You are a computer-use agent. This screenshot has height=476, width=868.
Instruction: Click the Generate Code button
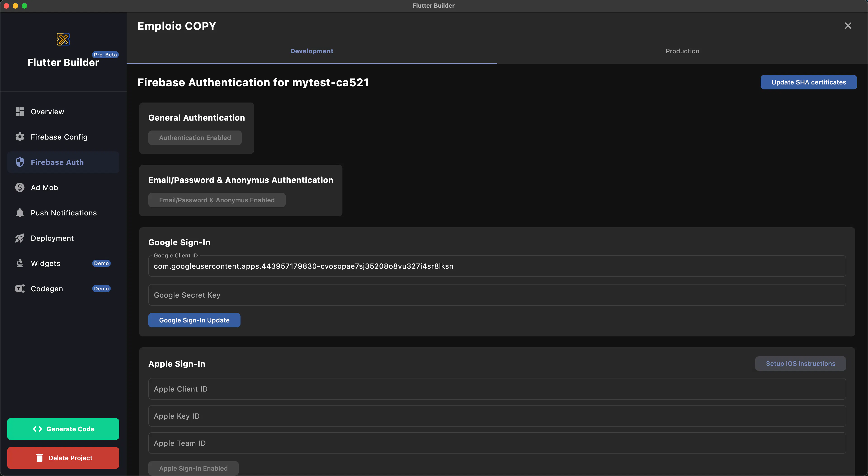tap(63, 429)
